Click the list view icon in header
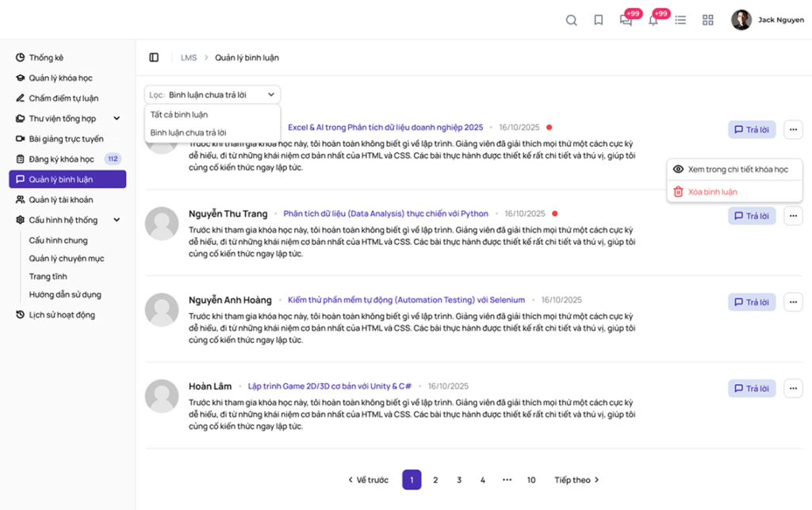 [x=680, y=20]
